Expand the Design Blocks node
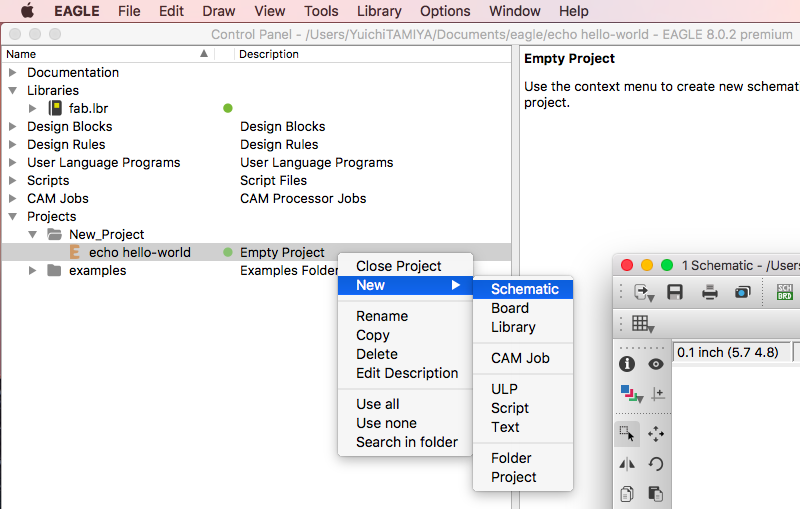Screen dimensions: 800x509 point(13,126)
